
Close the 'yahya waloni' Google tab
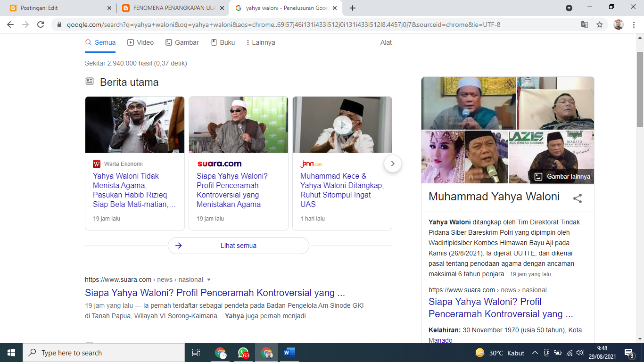(335, 8)
